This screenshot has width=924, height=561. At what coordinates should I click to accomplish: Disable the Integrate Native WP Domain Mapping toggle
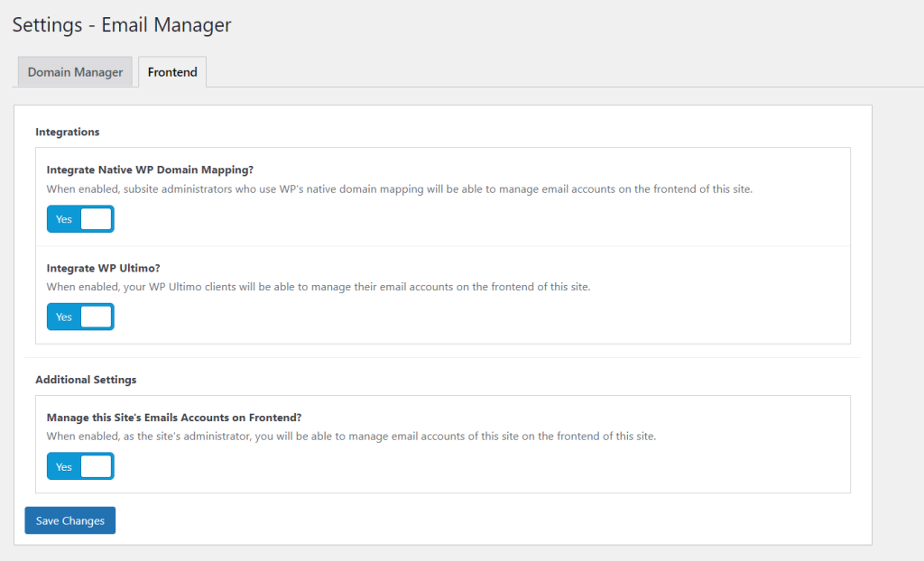point(80,218)
